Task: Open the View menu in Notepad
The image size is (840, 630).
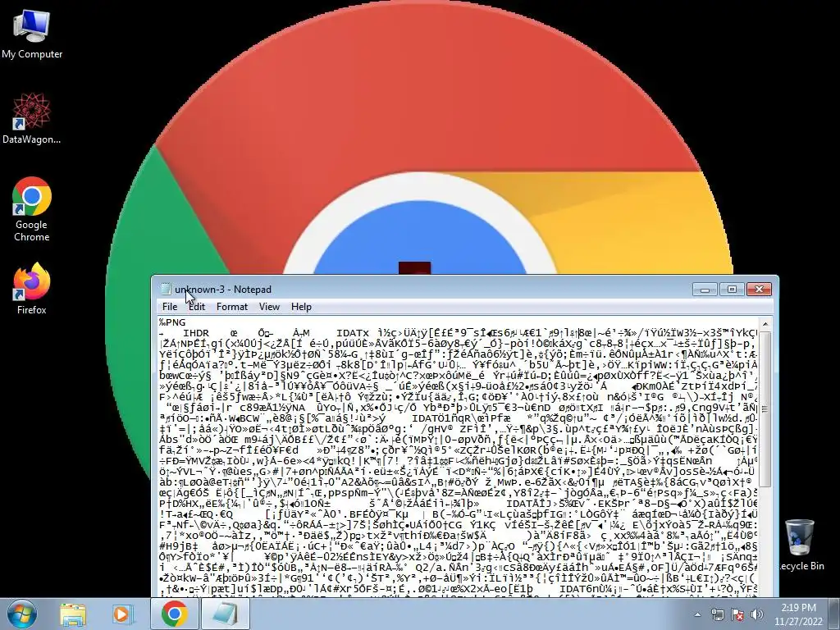Action: pos(269,307)
